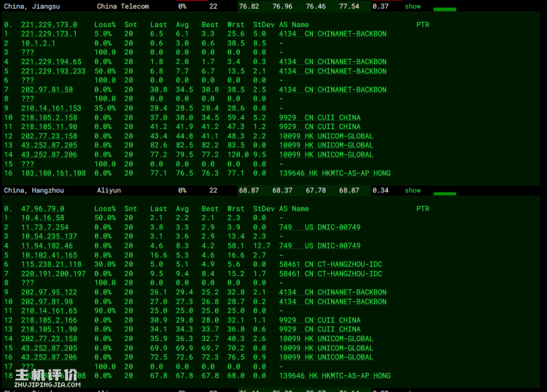This screenshot has height=392, width=547.
Task: Open the IP link 221.229.173.1
Action: click(x=49, y=34)
